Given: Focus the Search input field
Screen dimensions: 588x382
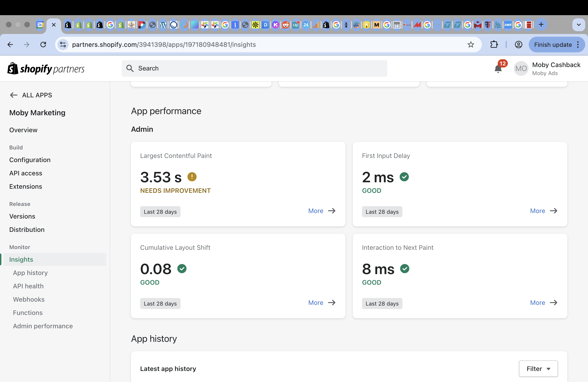Looking at the screenshot, I should [254, 68].
